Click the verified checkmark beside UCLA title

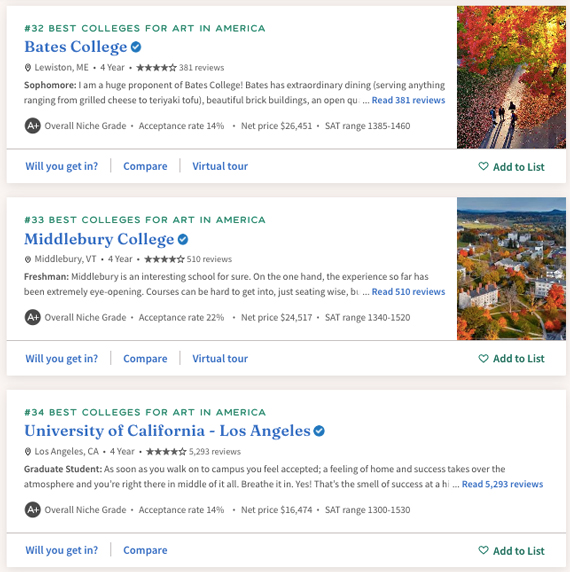(319, 431)
